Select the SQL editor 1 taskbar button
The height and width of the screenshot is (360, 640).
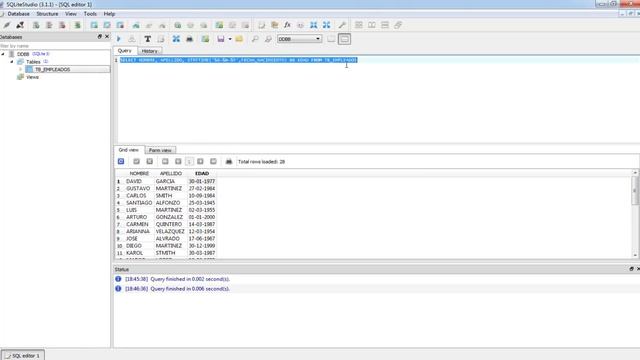point(23,356)
